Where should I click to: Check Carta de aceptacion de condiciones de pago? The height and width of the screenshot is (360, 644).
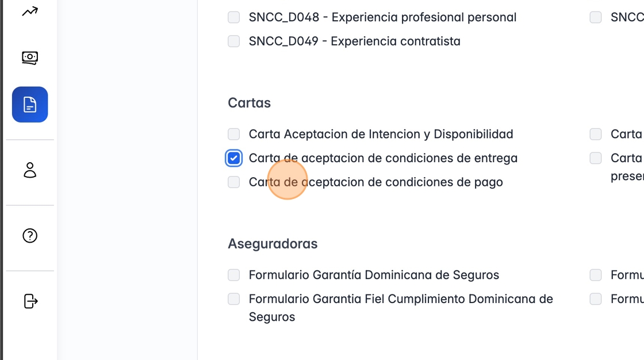(233, 182)
